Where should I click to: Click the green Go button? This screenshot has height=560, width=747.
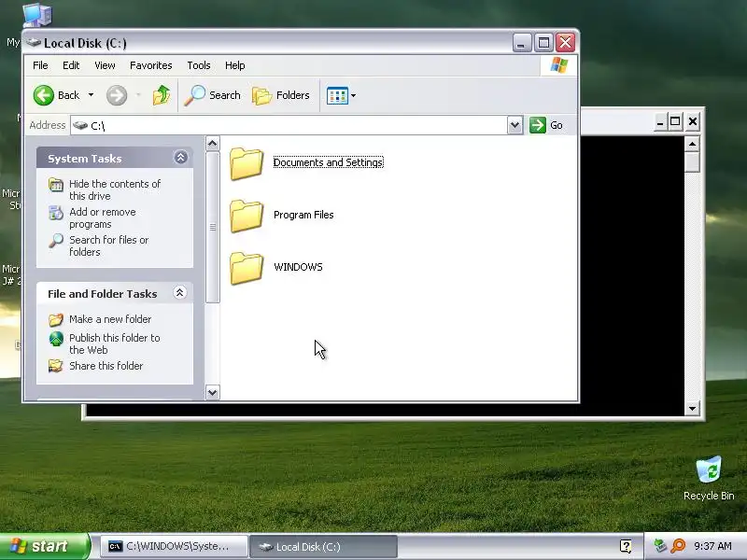pos(546,125)
